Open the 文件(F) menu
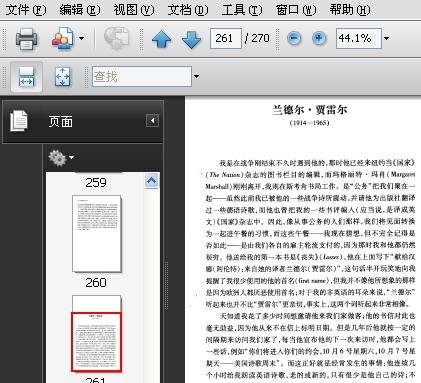 [x=26, y=10]
